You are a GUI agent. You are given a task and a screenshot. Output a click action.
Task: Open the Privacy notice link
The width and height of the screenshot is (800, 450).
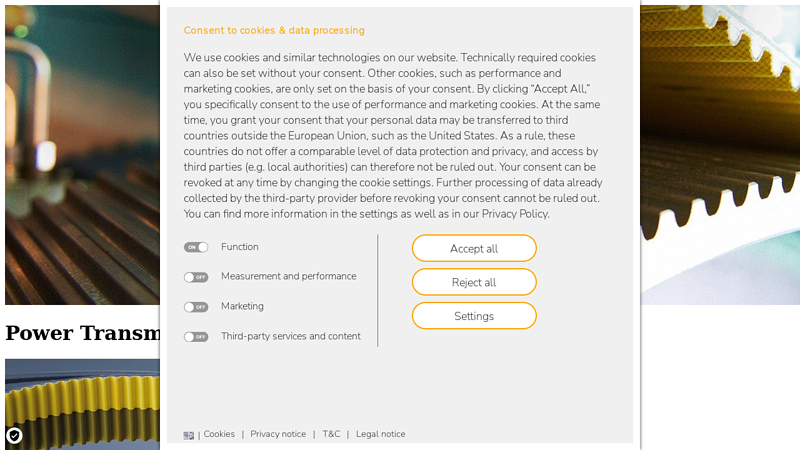278,434
